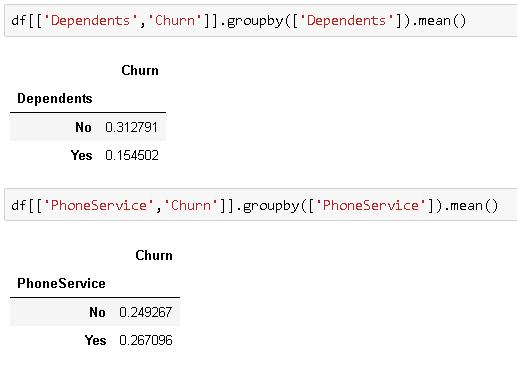Click 'PhoneService' string inside second cell's groupby
The width and height of the screenshot is (517, 365).
[371, 205]
